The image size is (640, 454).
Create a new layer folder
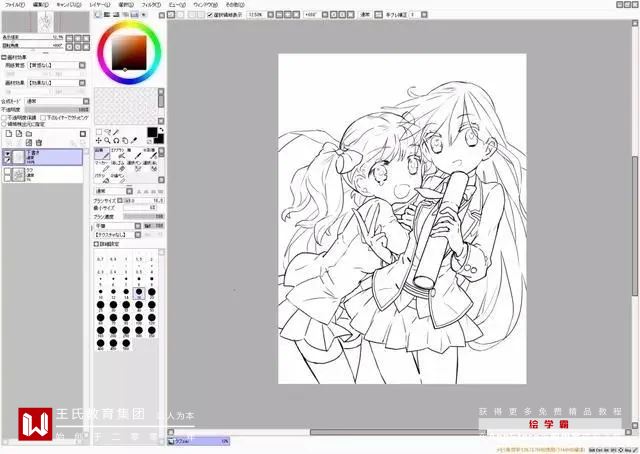[x=29, y=134]
